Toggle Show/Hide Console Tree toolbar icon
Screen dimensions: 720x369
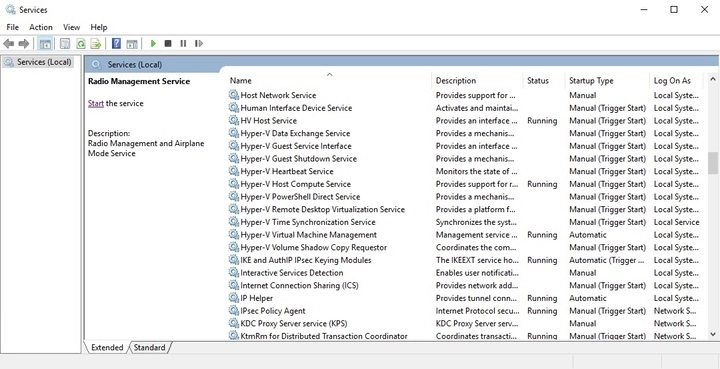(45, 44)
